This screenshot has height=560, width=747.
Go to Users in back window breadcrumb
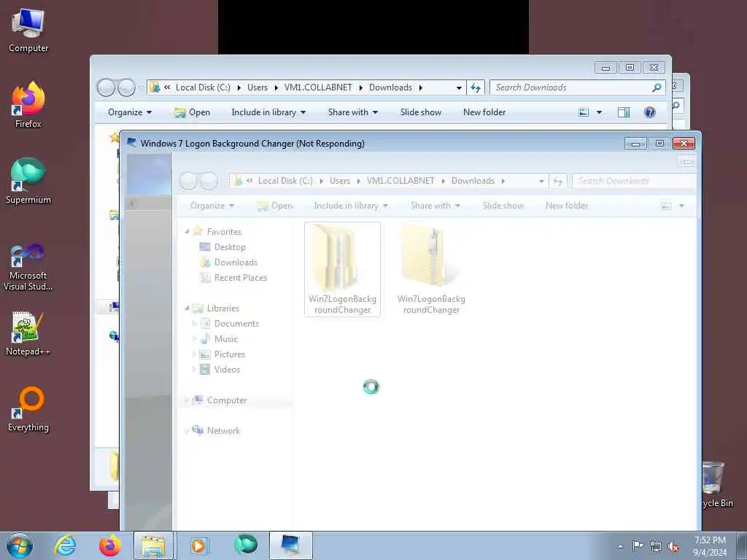pyautogui.click(x=258, y=87)
